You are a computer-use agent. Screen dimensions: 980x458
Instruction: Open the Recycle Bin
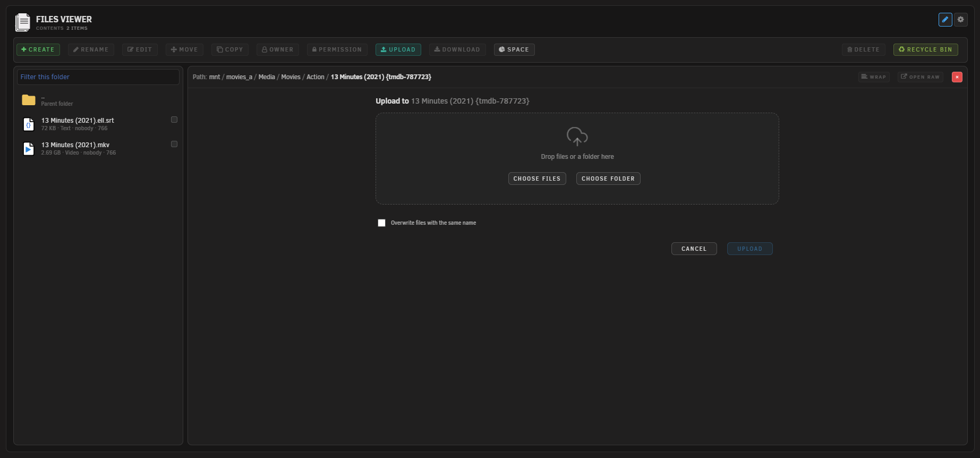coord(926,49)
